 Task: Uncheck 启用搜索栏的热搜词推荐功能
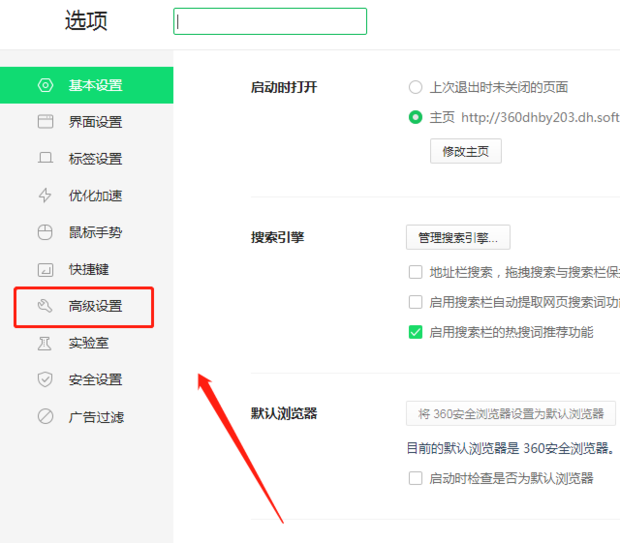click(x=416, y=332)
